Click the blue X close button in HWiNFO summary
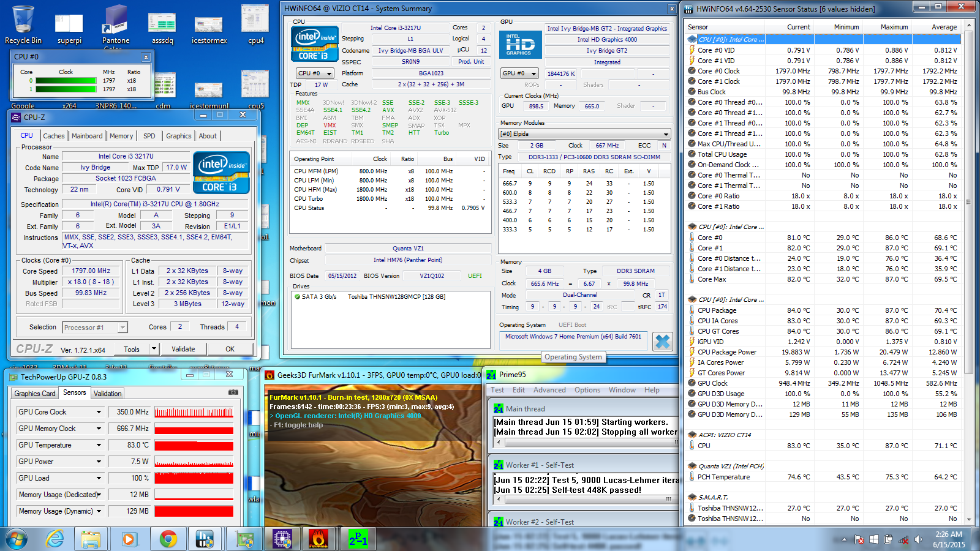The image size is (980, 551). click(662, 341)
